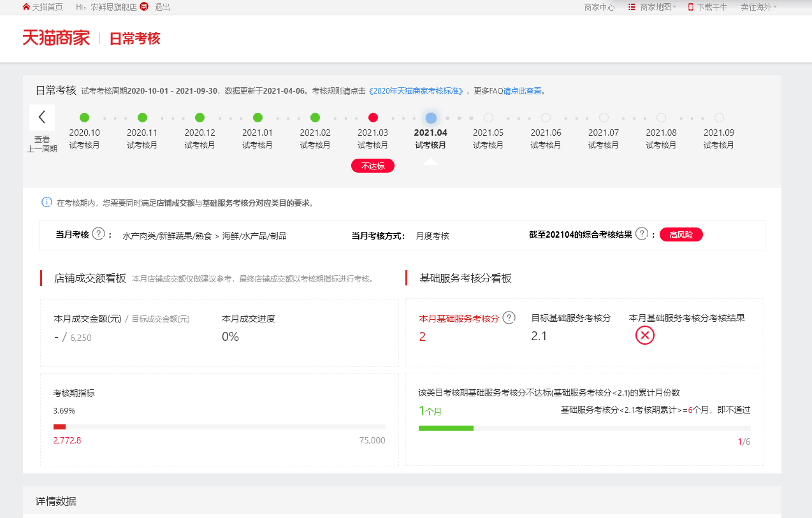Click the red X result icon
Image resolution: width=812 pixels, height=518 pixels.
pyautogui.click(x=645, y=335)
